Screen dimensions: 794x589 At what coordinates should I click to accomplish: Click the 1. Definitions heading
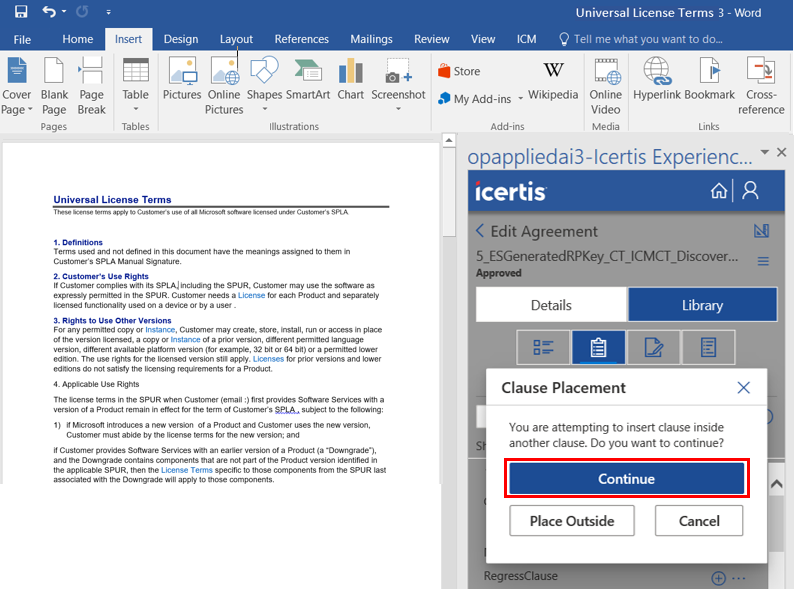tap(78, 243)
